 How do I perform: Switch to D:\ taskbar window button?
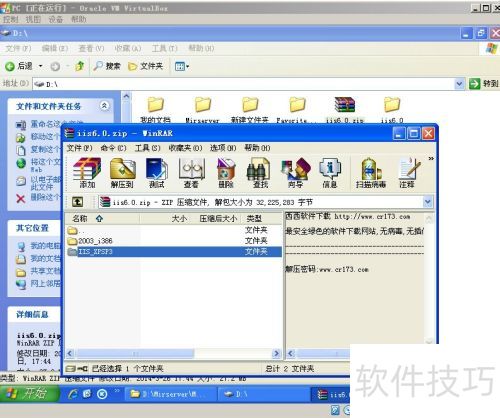coord(263,394)
